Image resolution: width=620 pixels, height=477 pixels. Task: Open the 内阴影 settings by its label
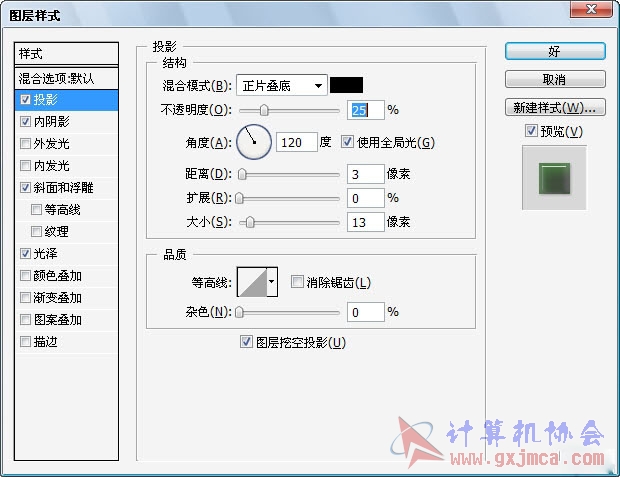coord(51,122)
